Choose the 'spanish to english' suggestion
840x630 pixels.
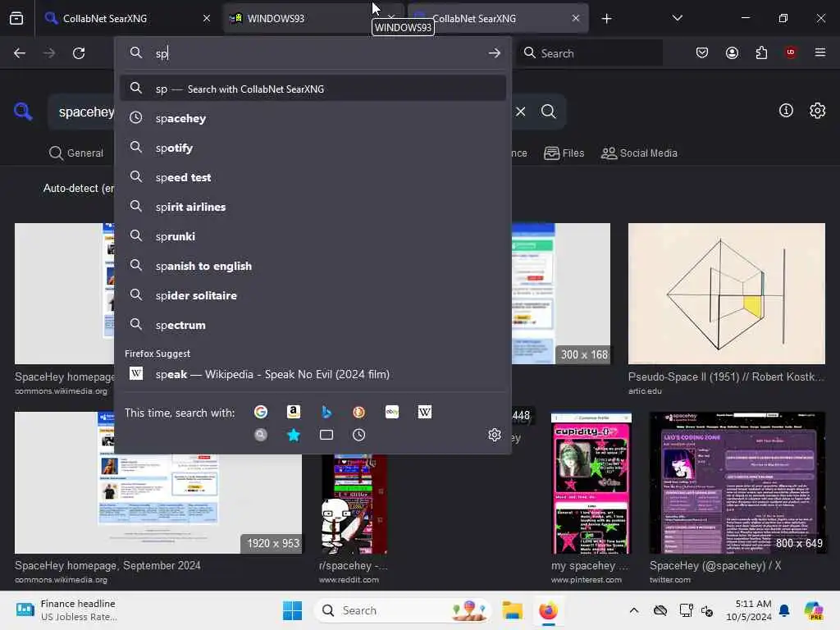coord(313,266)
